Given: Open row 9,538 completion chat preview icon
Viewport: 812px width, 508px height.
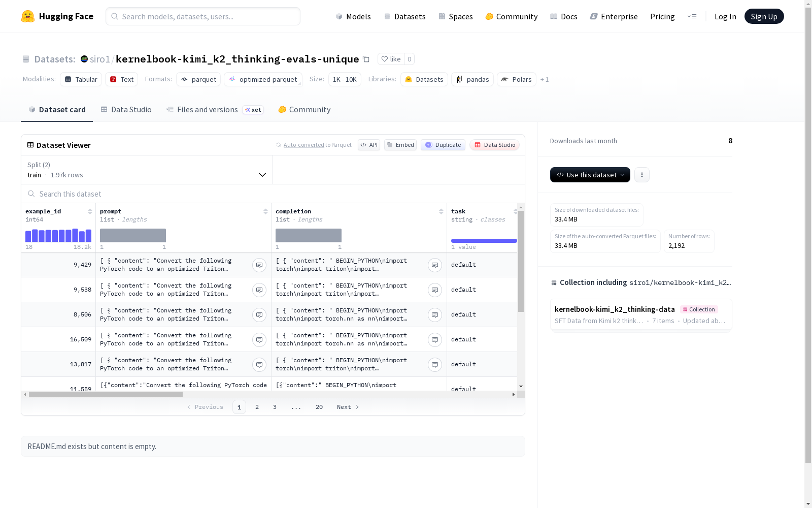Looking at the screenshot, I should pyautogui.click(x=435, y=290).
